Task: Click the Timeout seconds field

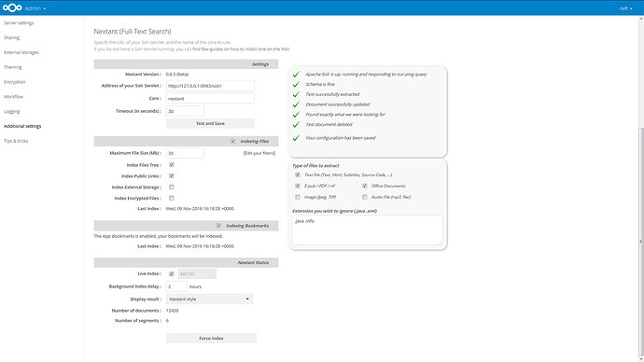Action: 185,111
